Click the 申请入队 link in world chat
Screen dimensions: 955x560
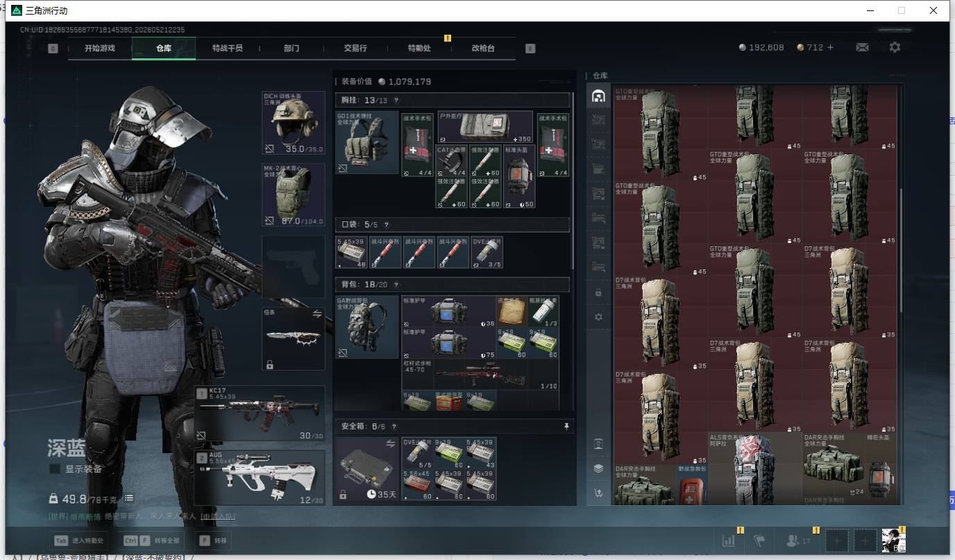click(x=218, y=516)
